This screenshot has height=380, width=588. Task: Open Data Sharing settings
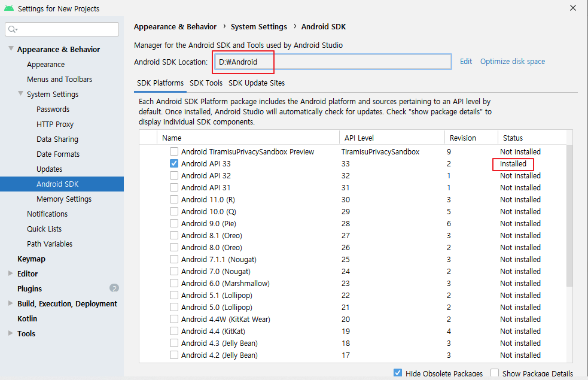tap(57, 139)
